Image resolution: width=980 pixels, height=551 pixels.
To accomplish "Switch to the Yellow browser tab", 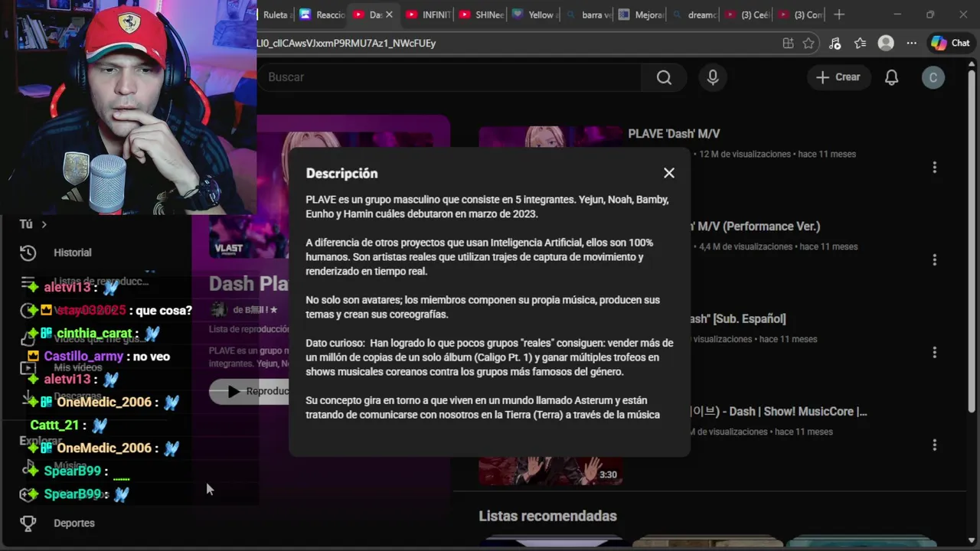I will click(534, 15).
